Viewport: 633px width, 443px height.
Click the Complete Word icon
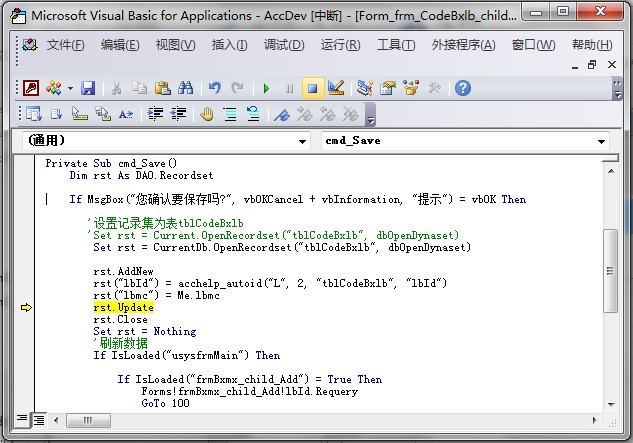(126, 114)
